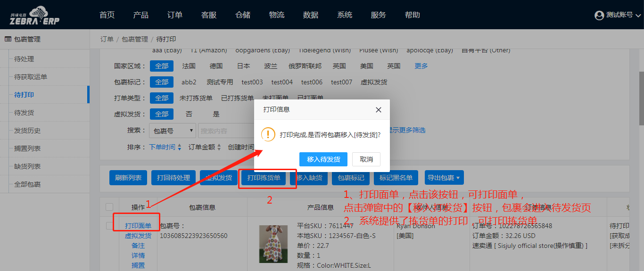Expand the 导出包裹 dropdown button
Viewport: 644px width, 271px height.
coord(444,178)
